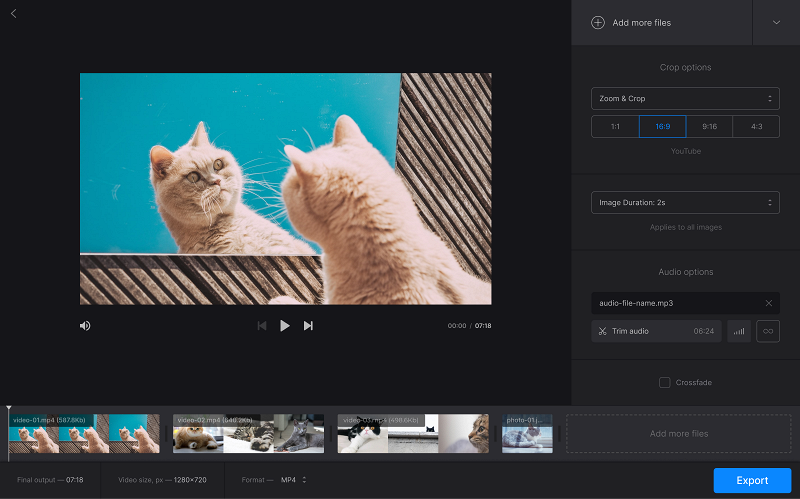Click the 00:00 / 07:18 time display
Screen dimensions: 800x499
(469, 326)
